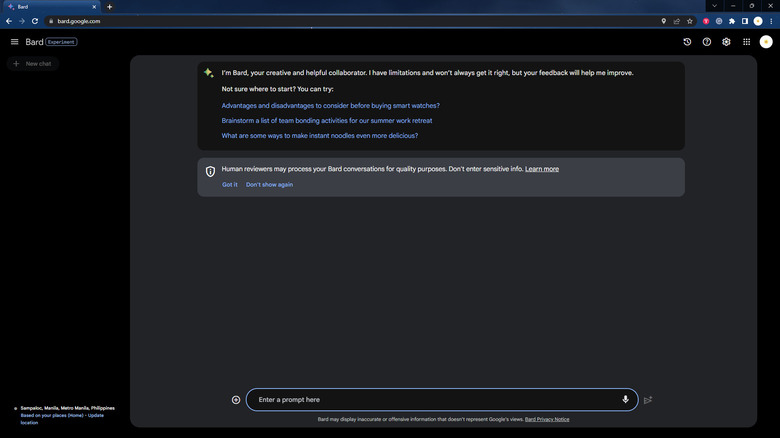Click the Help question mark icon

[x=707, y=42]
